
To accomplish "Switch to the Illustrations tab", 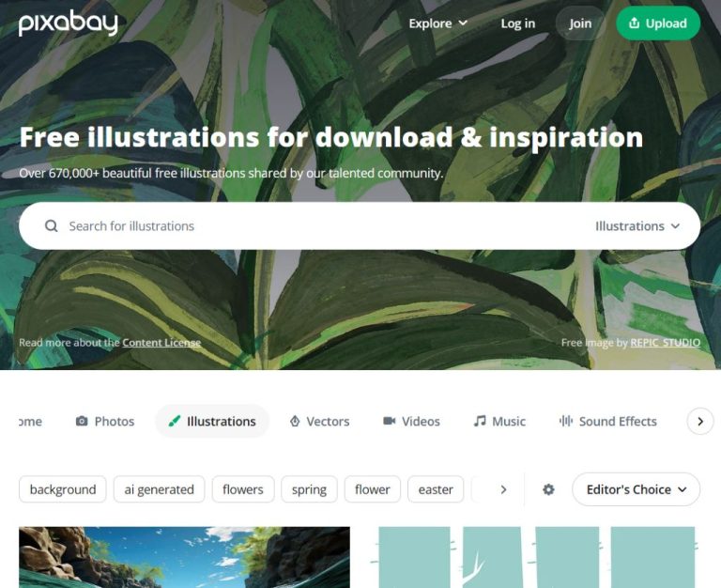I will click(212, 421).
